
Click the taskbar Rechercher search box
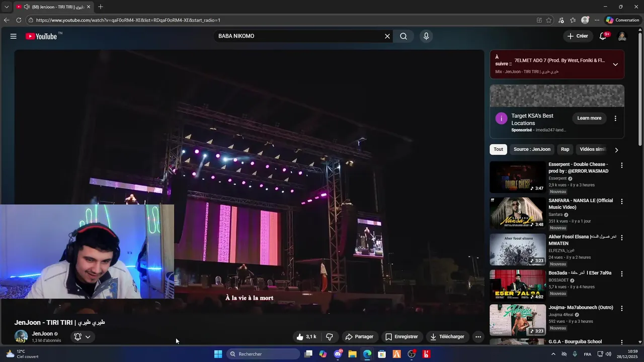click(263, 354)
